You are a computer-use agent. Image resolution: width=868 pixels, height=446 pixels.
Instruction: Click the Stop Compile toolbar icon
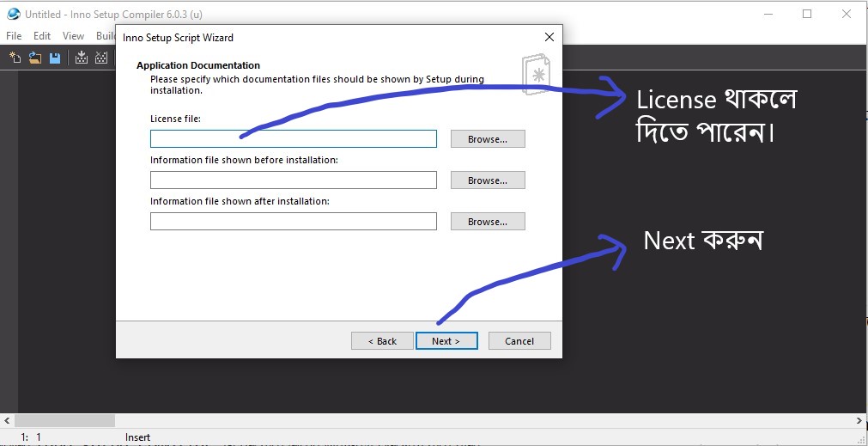[101, 58]
